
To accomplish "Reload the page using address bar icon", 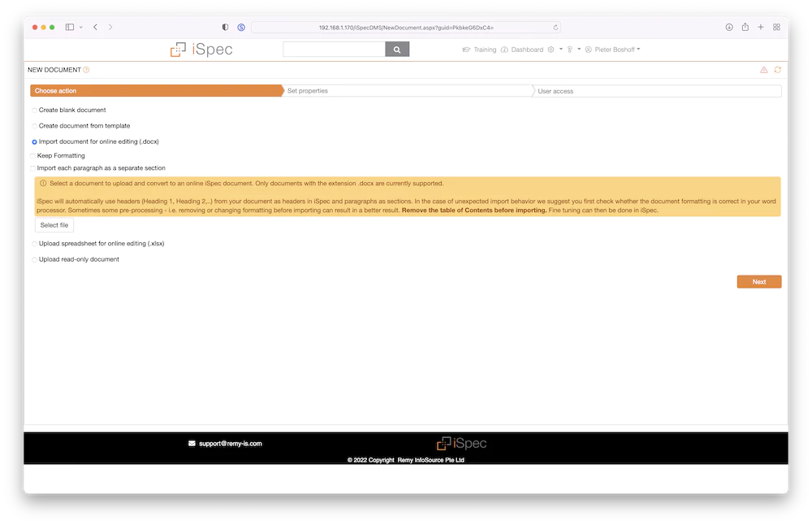I will [555, 28].
